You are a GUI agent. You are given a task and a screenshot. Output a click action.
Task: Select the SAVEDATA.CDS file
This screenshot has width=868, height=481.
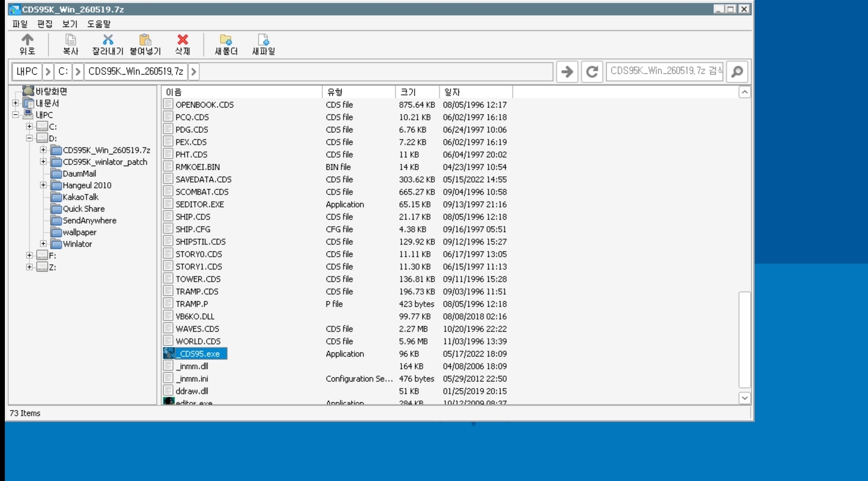[204, 179]
